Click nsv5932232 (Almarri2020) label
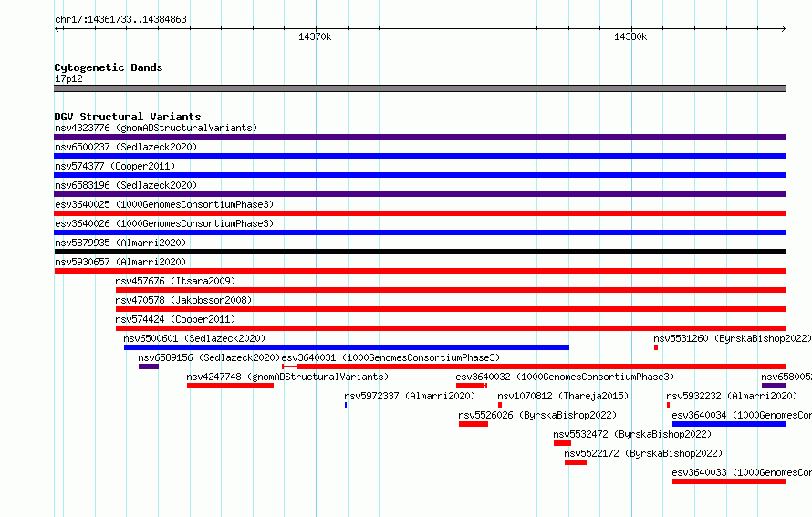This screenshot has width=812, height=517. point(732,396)
